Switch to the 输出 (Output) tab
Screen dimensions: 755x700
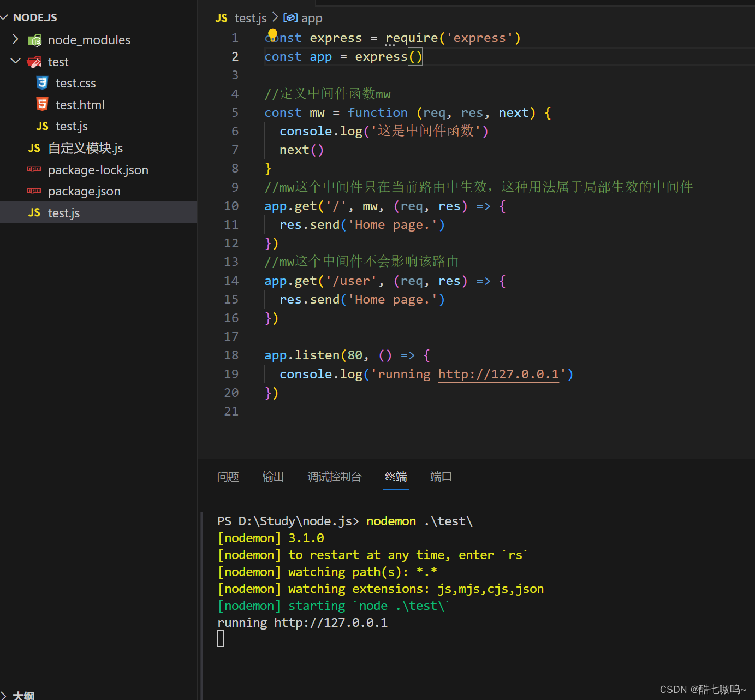(273, 477)
